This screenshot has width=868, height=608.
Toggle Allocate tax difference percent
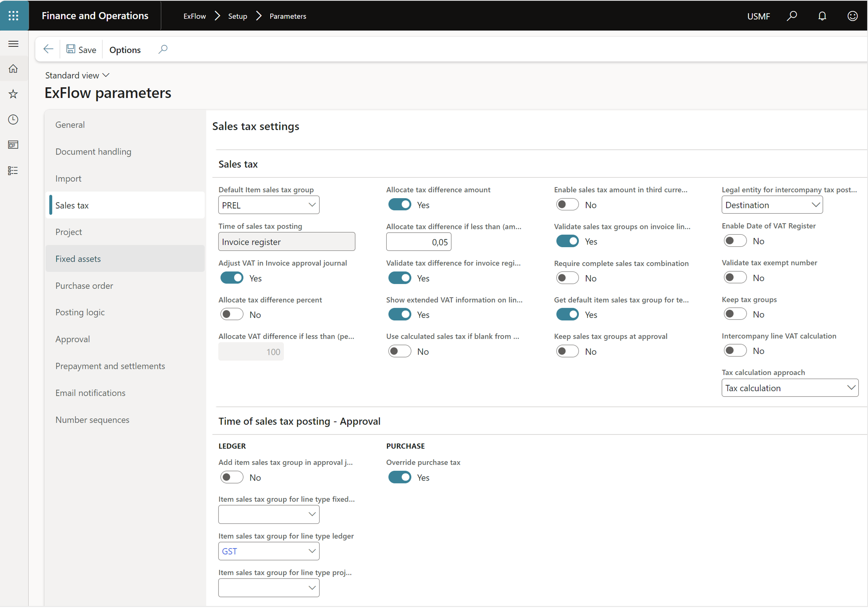(x=231, y=314)
